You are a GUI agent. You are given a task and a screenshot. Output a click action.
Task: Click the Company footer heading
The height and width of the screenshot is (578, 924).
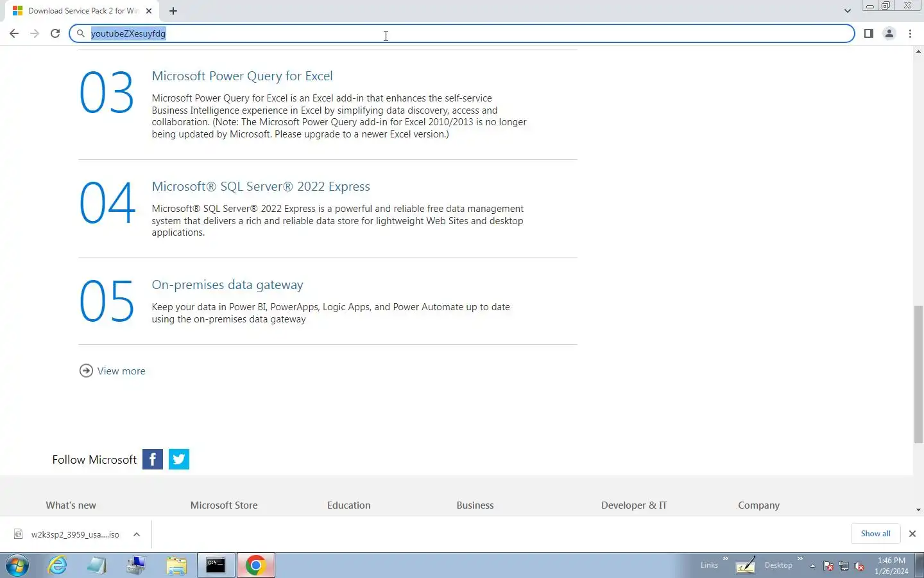pos(758,505)
